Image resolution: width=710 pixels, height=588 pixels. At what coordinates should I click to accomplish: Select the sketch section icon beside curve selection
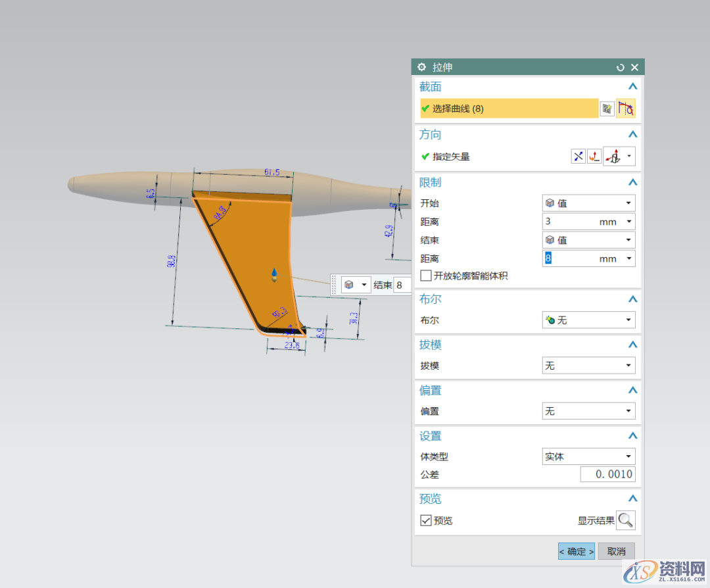[607, 108]
